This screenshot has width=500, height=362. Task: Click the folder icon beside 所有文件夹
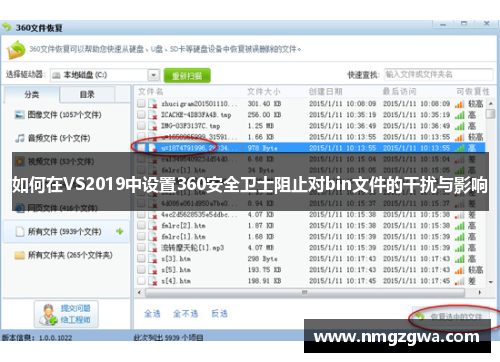(x=20, y=255)
